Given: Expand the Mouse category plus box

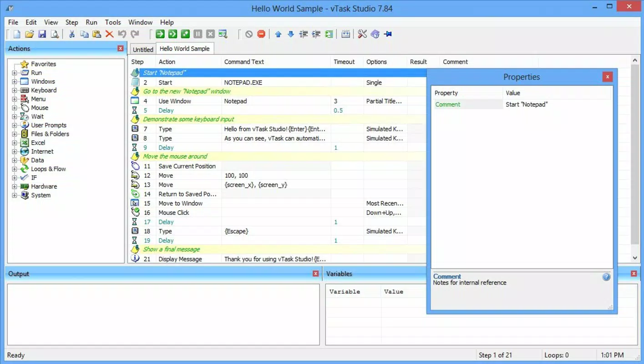Looking at the screenshot, I should [x=15, y=108].
